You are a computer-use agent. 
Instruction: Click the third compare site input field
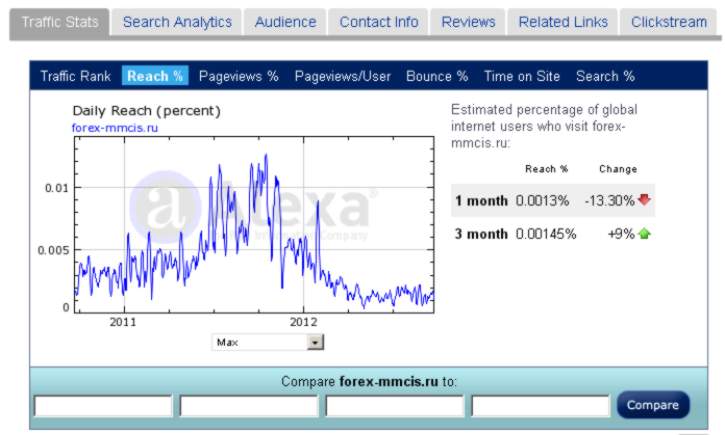[x=395, y=406]
